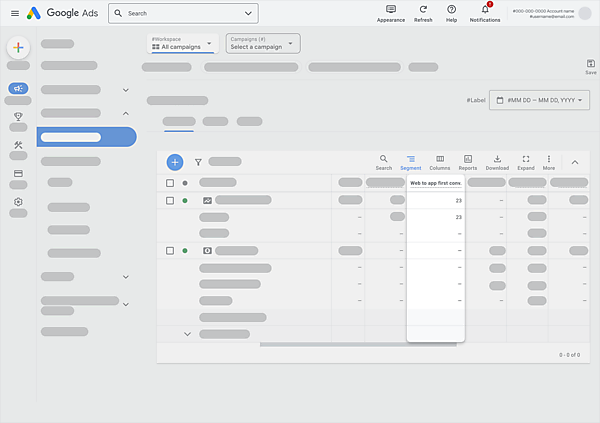Open the All campaigns workspace dropdown
This screenshot has width=600, height=423.
pyautogui.click(x=182, y=44)
